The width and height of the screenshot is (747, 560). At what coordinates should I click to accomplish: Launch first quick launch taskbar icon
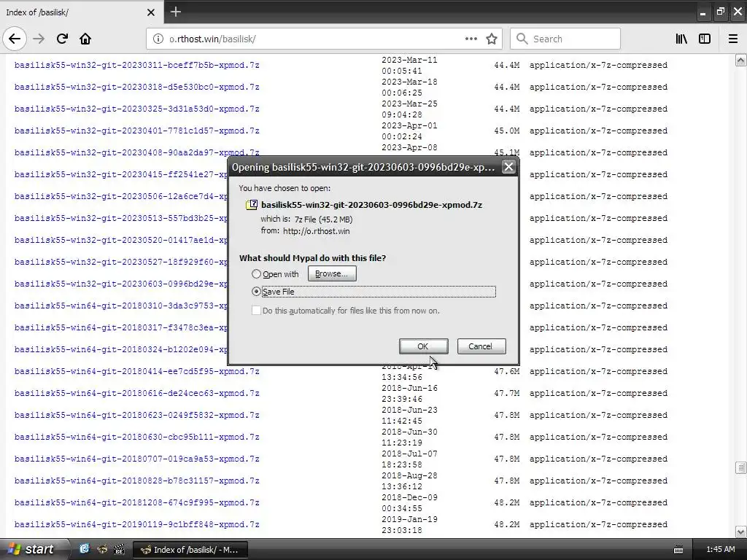coord(84,549)
